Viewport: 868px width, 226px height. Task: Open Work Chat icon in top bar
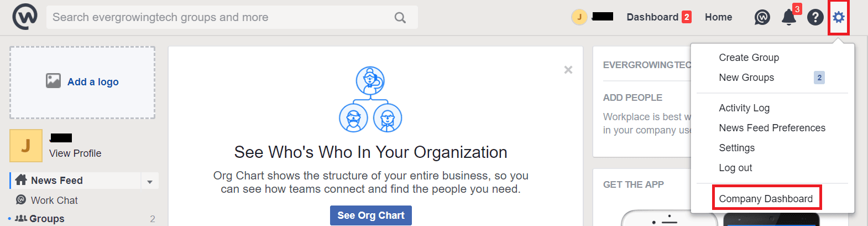762,18
